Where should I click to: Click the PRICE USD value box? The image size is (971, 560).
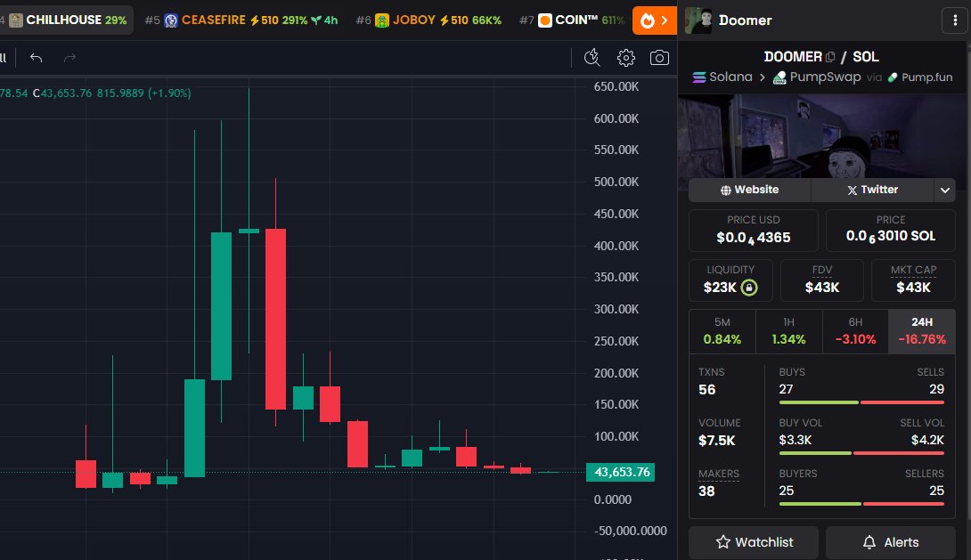click(754, 231)
